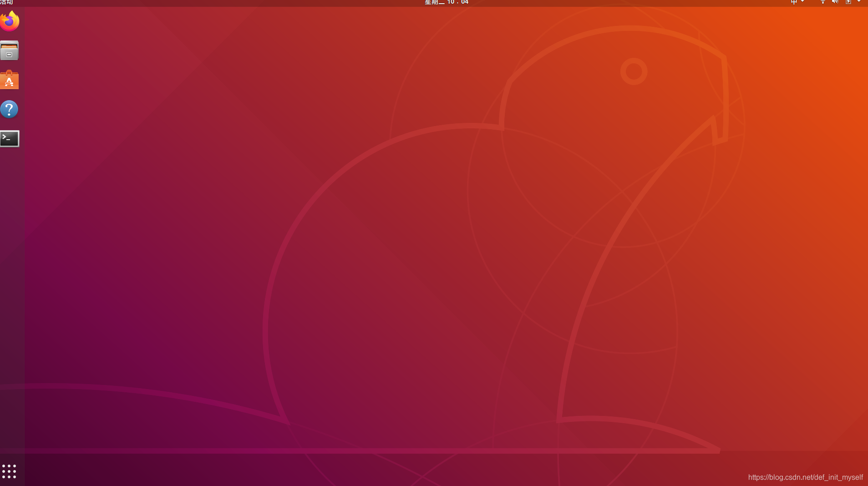Open the 活动 Activities overview
The image size is (868, 486).
tap(6, 2)
